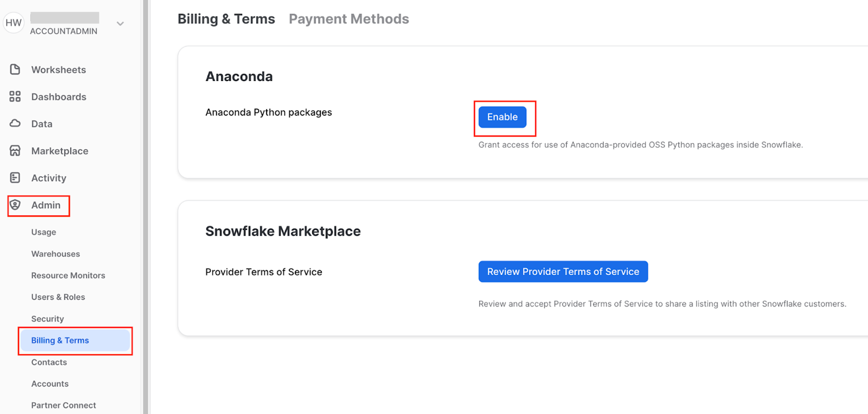Open the Contacts admin page
Screen dimensions: 868x414
49,362
